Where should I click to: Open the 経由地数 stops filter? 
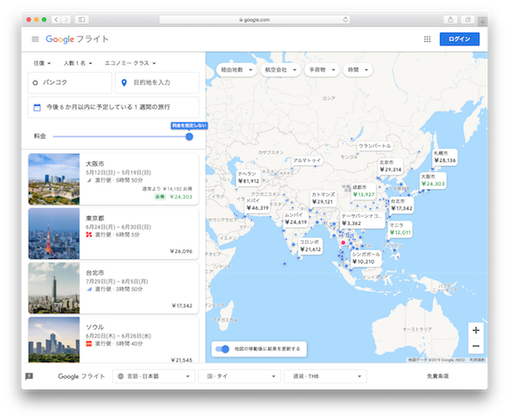click(237, 70)
